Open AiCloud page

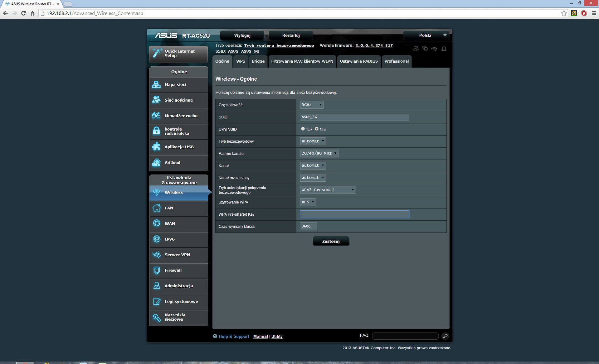(x=178, y=163)
